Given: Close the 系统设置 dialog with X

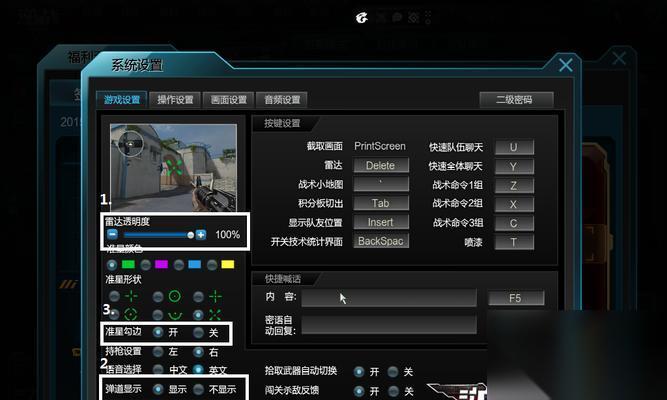Looking at the screenshot, I should pyautogui.click(x=566, y=65).
